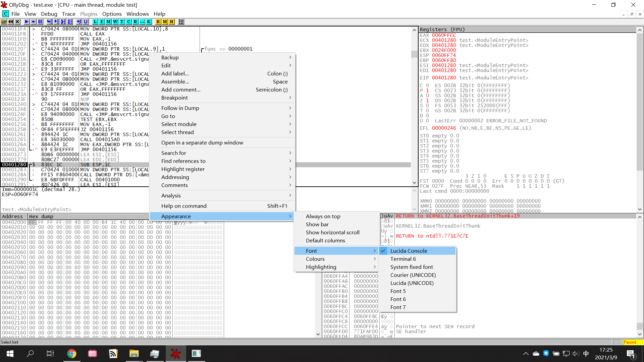Click disassembly pane vertical scrollbar down arrow
The height and width of the screenshot is (362, 644).
click(x=415, y=183)
